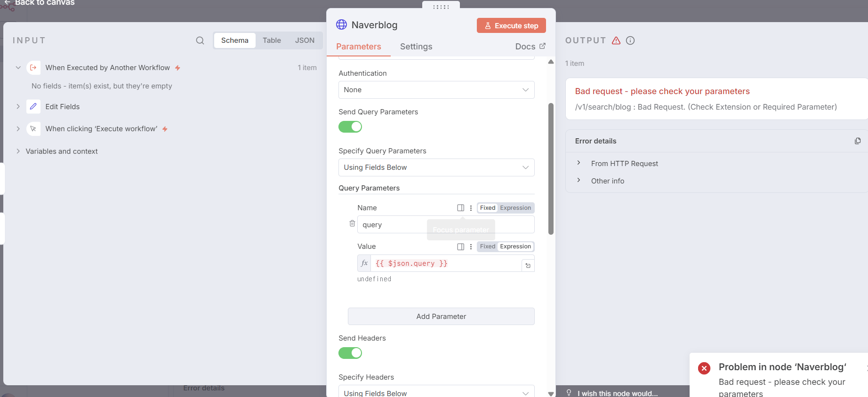
Task: Click the output info circle icon
Action: point(630,40)
